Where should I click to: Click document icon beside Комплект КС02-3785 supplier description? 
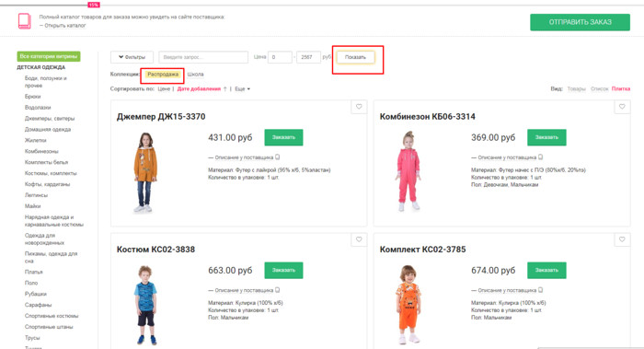541,290
